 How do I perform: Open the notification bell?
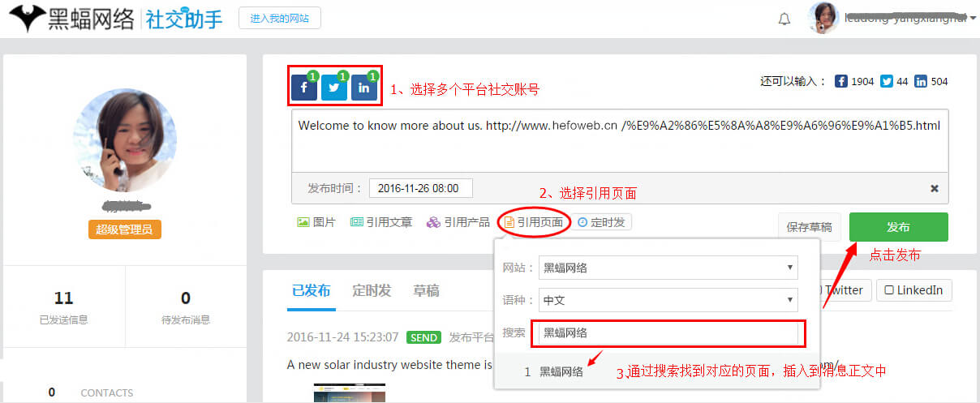coord(784,19)
